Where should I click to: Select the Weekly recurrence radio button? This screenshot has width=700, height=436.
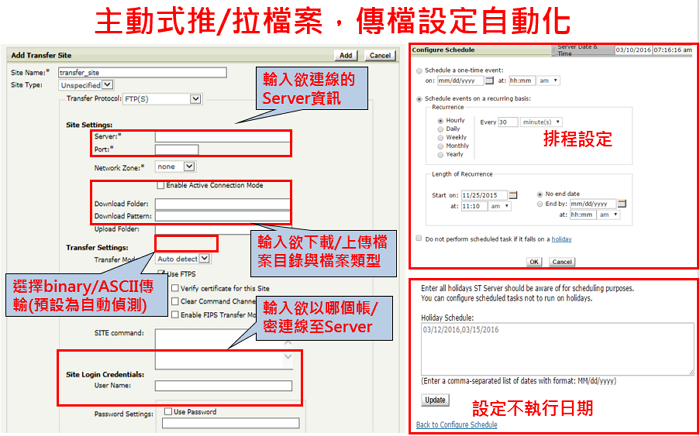(441, 137)
